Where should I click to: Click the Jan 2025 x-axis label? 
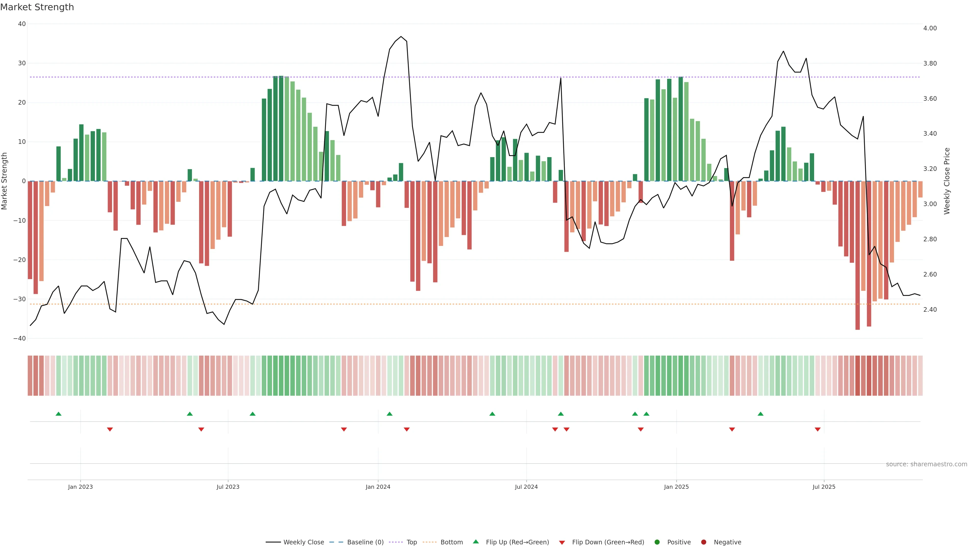pyautogui.click(x=676, y=487)
